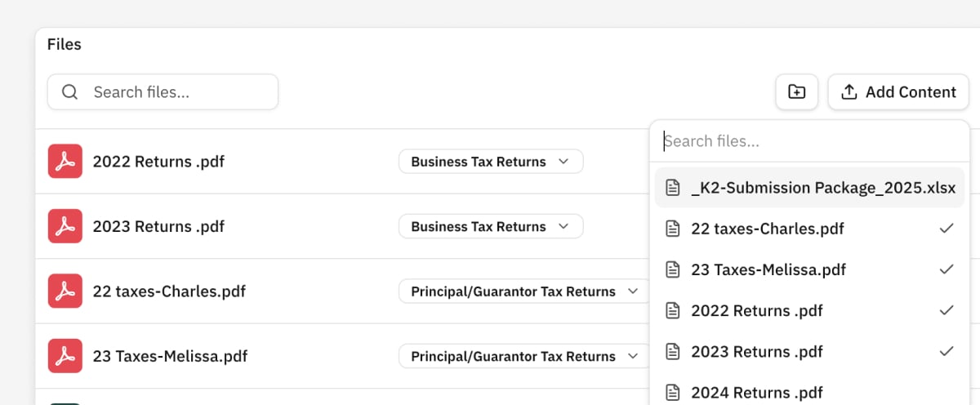Image resolution: width=980 pixels, height=405 pixels.
Task: Click the PDF icon beside 22 taxes-Charles.pdf
Action: click(x=65, y=292)
